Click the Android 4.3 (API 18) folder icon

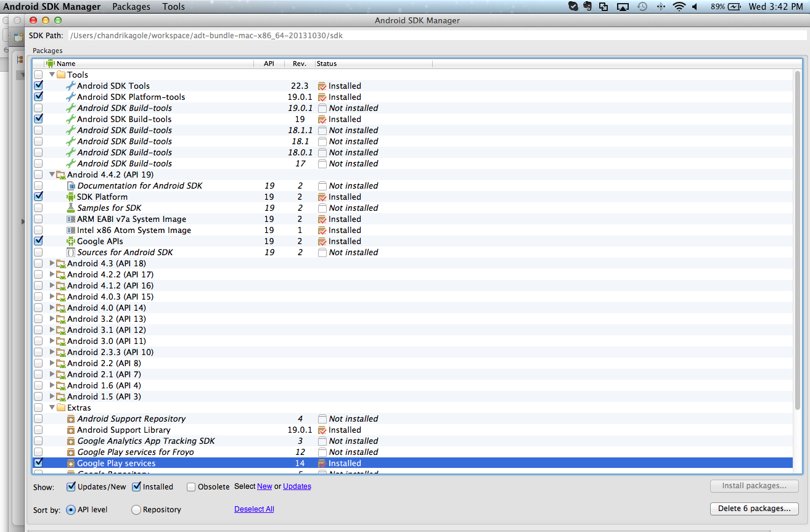tap(61, 263)
